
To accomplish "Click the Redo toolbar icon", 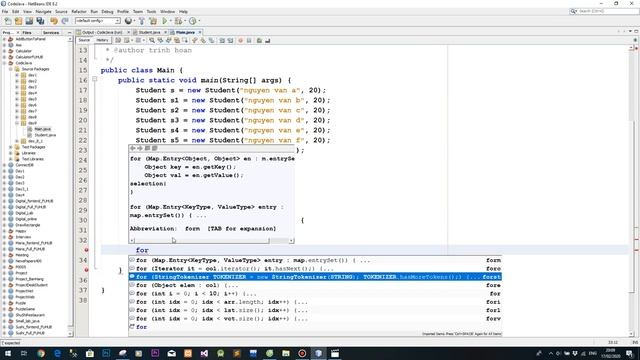I will [x=64, y=21].
